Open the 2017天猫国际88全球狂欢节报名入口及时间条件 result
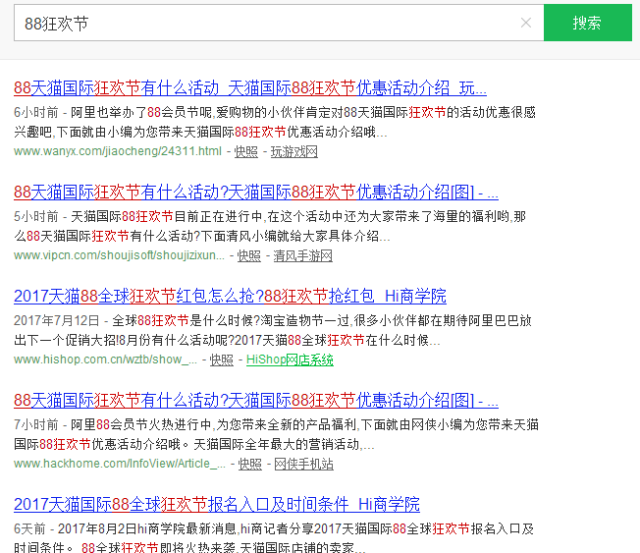The image size is (640, 553). [217, 504]
